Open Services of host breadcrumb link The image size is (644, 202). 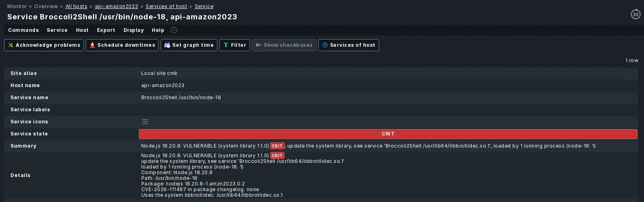pos(166,6)
